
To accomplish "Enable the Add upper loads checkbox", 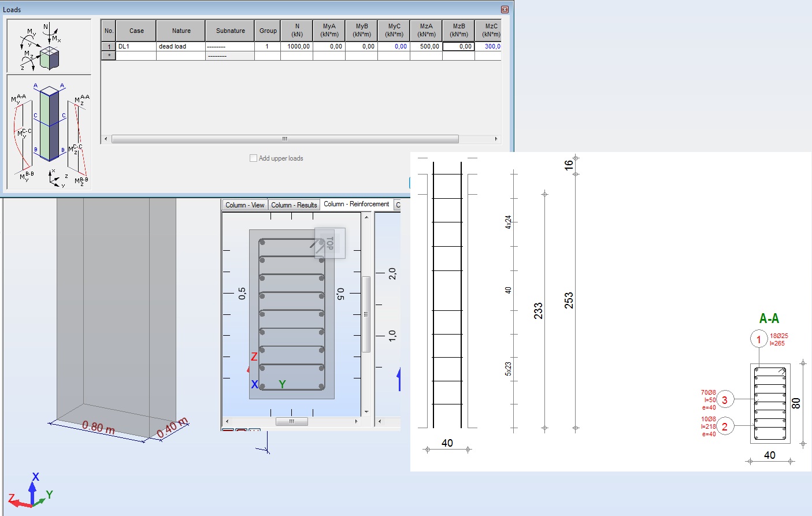I will 253,158.
